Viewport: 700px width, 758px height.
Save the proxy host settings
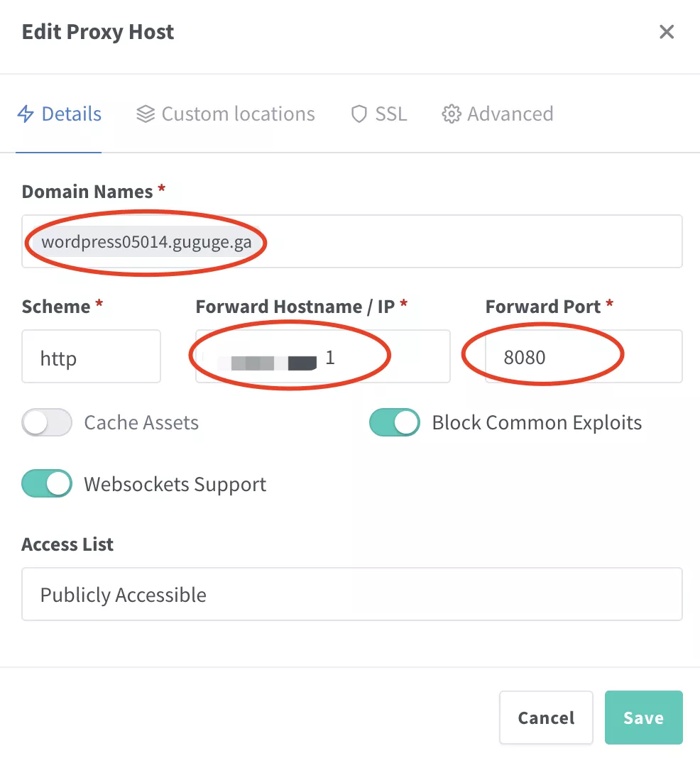[x=643, y=718]
